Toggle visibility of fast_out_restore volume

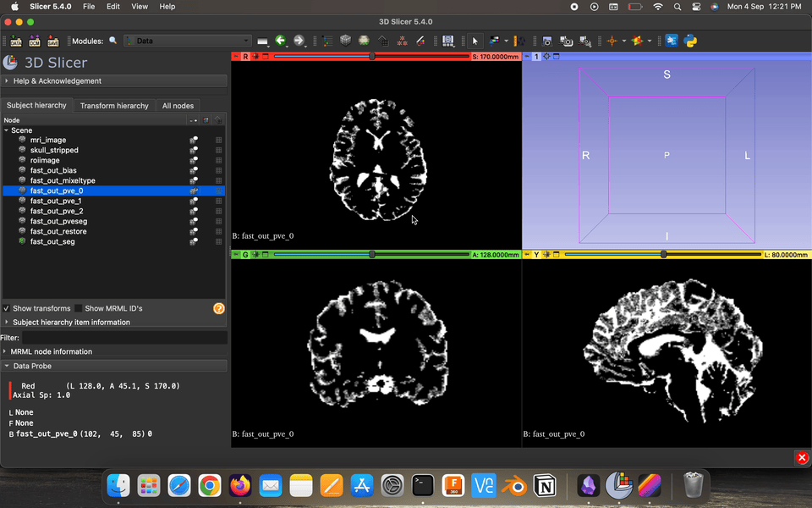pyautogui.click(x=194, y=232)
